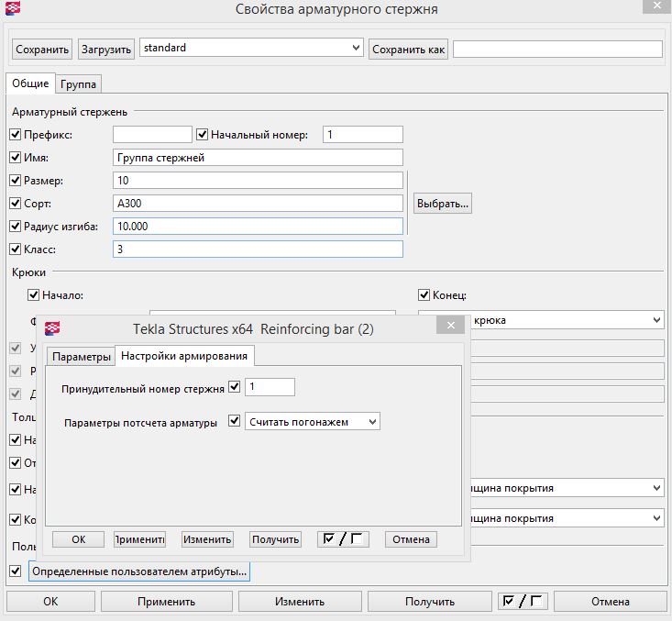Expand the Считать погонажем dropdown
Screen dimensions: 672x621
click(370, 421)
